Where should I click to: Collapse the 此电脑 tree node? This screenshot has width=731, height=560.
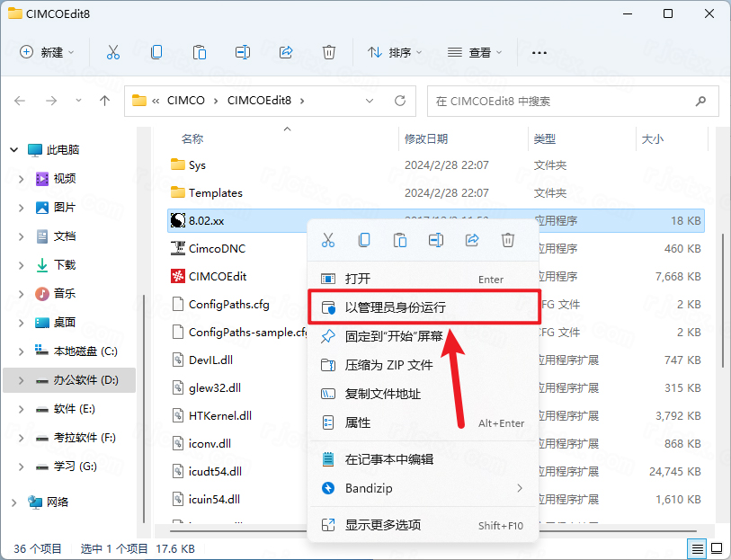click(x=14, y=149)
